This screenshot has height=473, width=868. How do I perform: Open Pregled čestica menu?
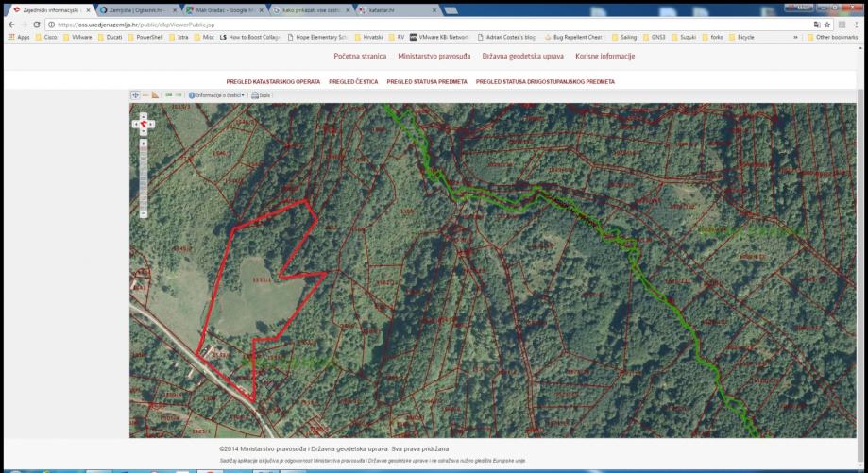tap(353, 81)
